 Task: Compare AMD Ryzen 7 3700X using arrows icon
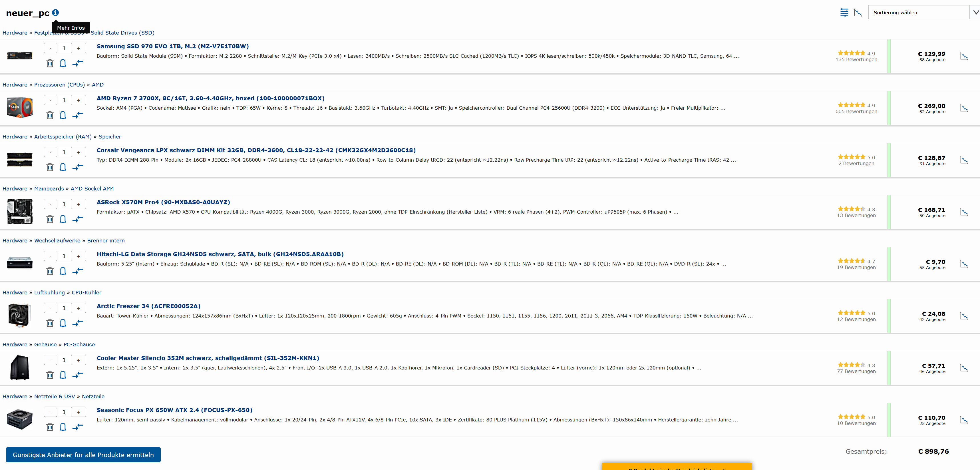pos(78,115)
